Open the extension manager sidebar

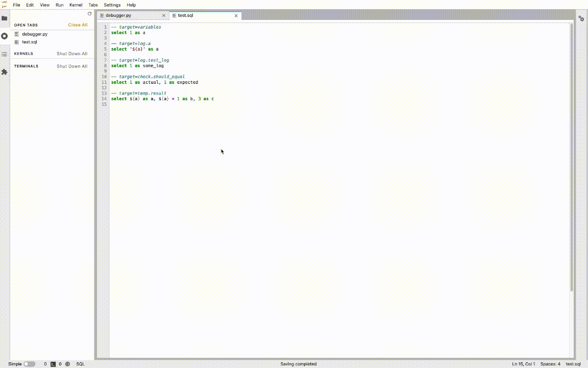5,72
